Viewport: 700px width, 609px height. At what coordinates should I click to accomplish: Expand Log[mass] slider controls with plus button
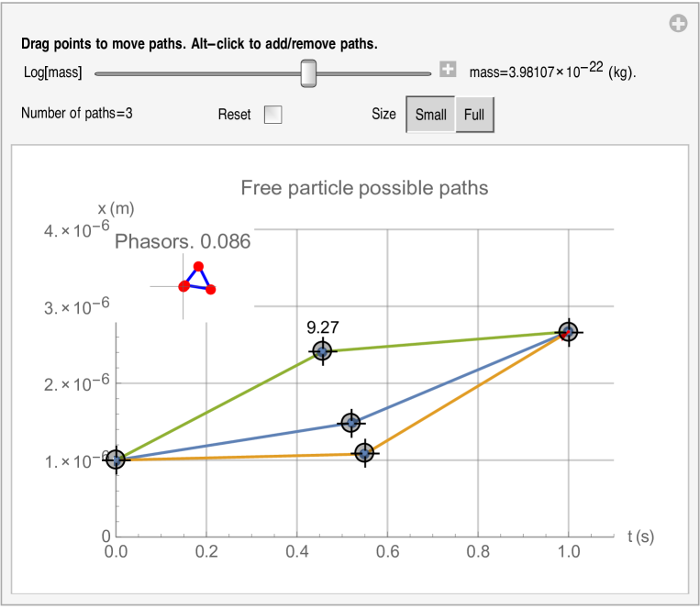(448, 70)
